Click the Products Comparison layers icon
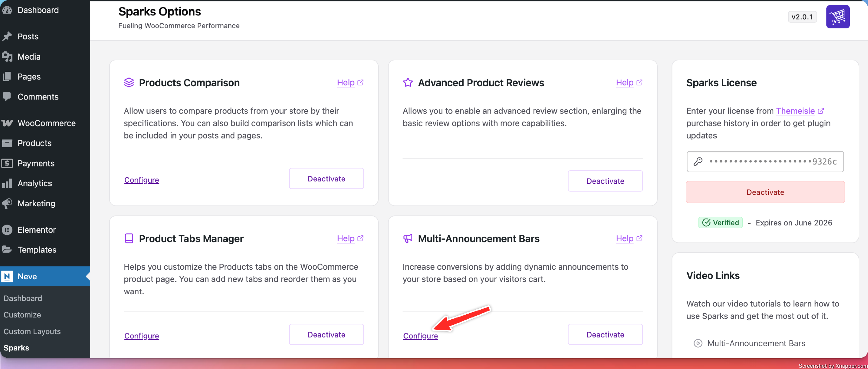Screen dimensions: 868x369 click(129, 82)
